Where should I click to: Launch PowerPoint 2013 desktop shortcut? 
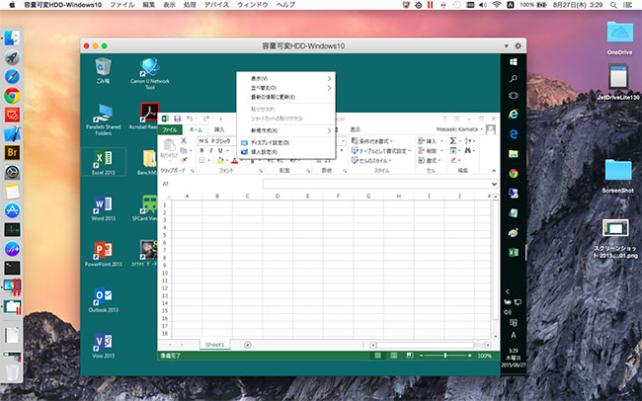[103, 254]
